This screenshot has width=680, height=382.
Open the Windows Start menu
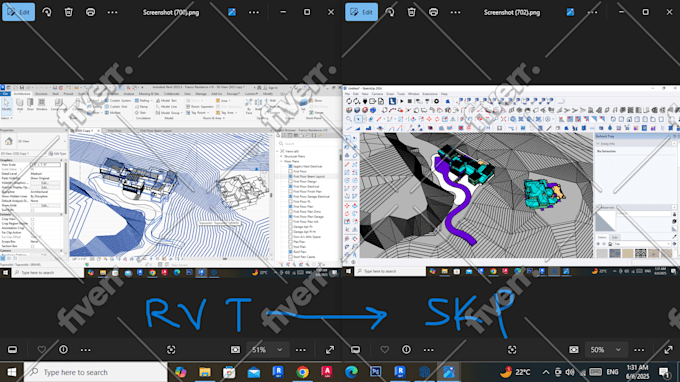pyautogui.click(x=12, y=372)
